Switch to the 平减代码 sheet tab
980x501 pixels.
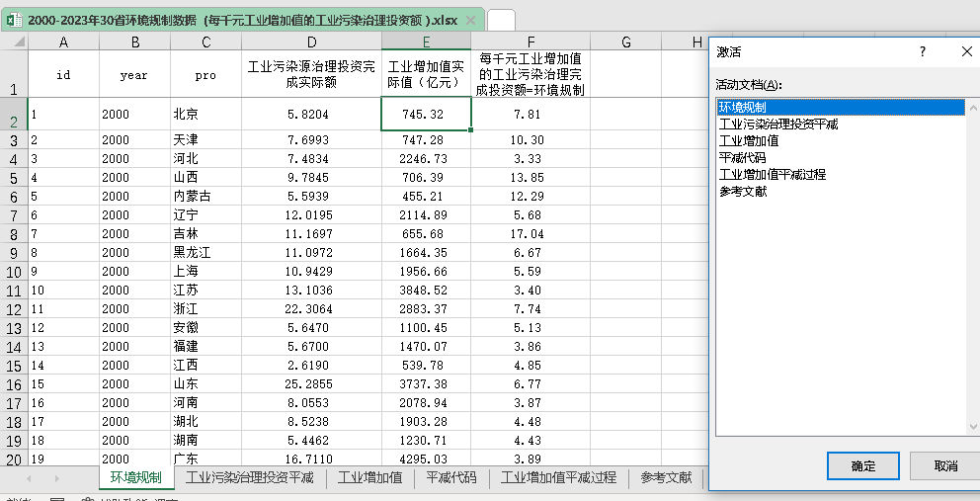click(x=451, y=478)
